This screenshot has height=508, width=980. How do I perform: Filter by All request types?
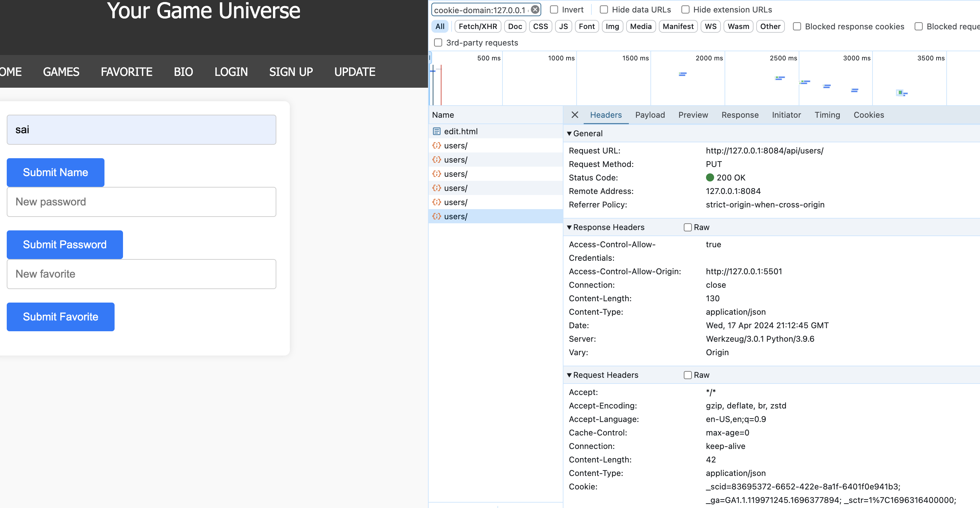tap(440, 26)
